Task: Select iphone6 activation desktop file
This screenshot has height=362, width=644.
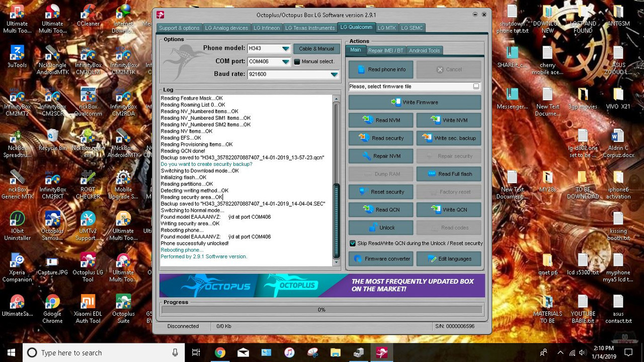Action: (618, 185)
